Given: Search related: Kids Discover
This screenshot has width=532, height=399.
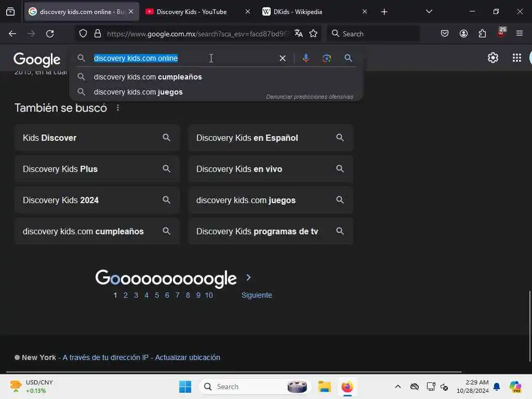Looking at the screenshot, I should coord(97,138).
